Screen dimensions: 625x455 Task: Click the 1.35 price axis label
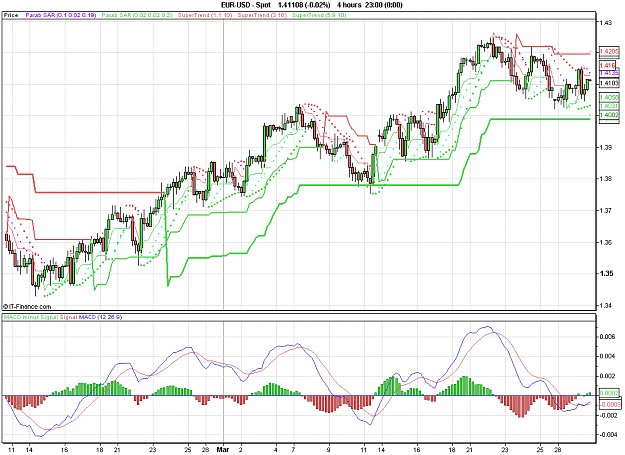click(605, 273)
